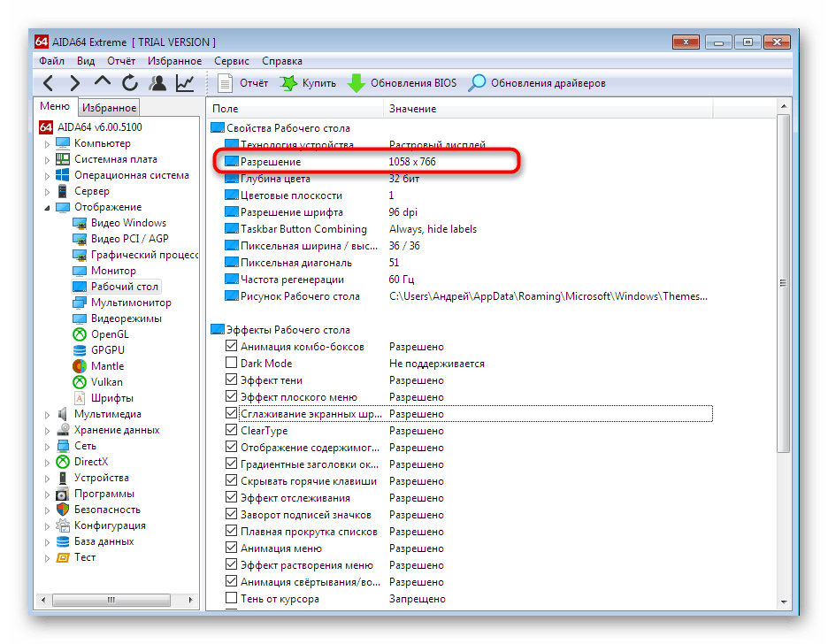
Task: Open the user icon in the toolbar
Action: tap(157, 83)
